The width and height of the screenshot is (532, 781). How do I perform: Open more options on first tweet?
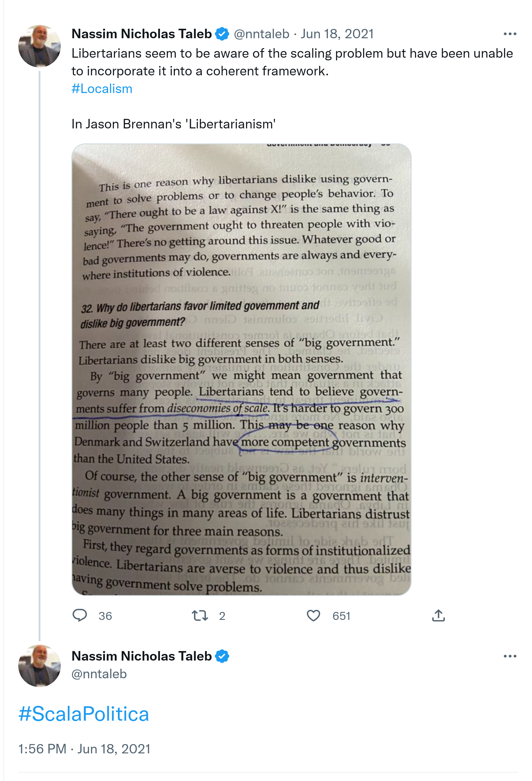(510, 34)
